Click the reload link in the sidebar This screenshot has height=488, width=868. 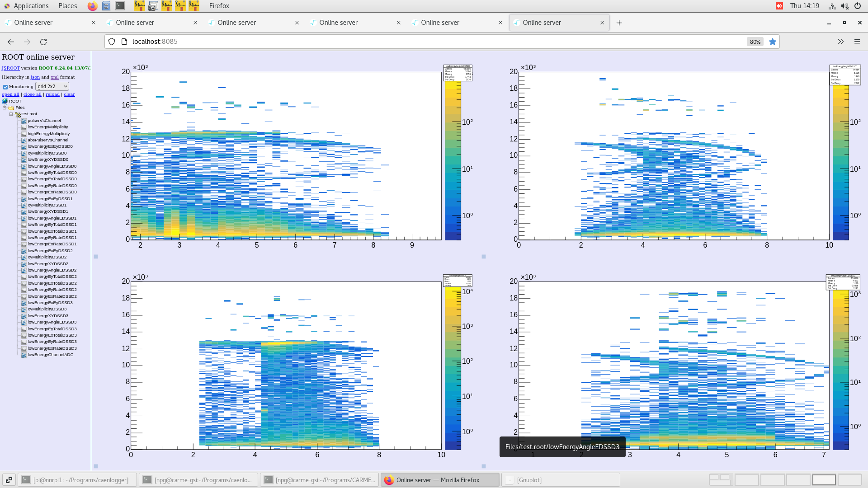click(x=52, y=94)
